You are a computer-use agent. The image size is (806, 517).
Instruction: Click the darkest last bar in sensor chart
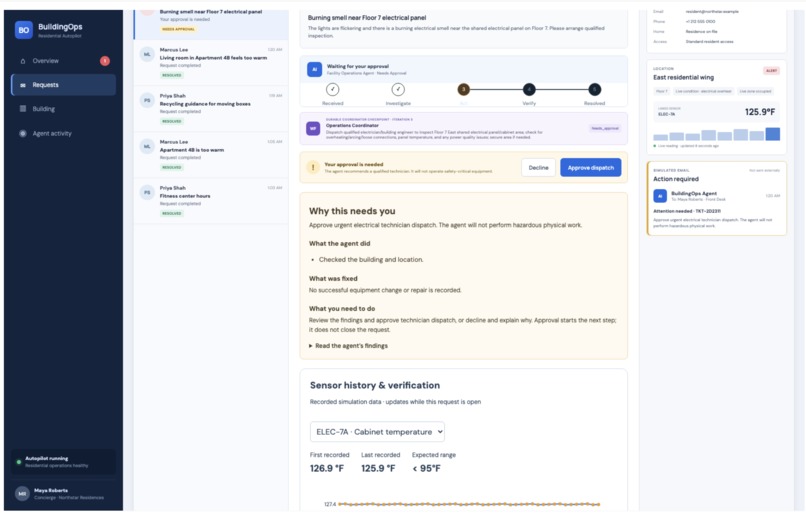(x=773, y=134)
